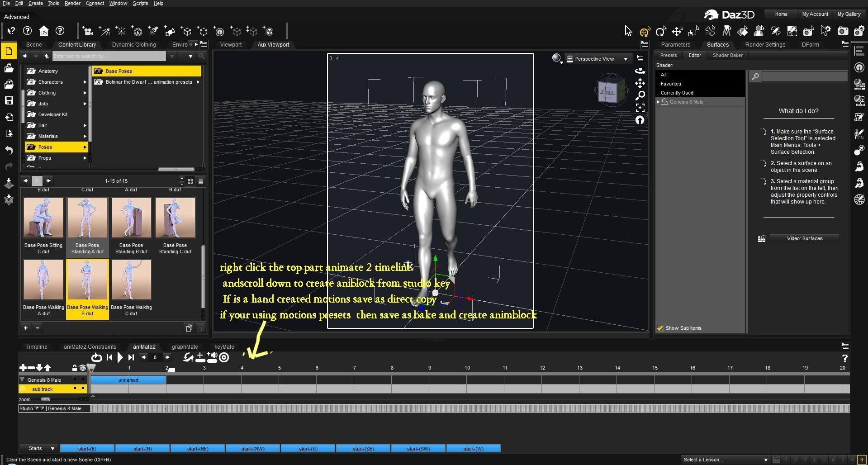The width and height of the screenshot is (868, 465).
Task: Toggle the sub track circle indicator
Action: click(x=22, y=389)
